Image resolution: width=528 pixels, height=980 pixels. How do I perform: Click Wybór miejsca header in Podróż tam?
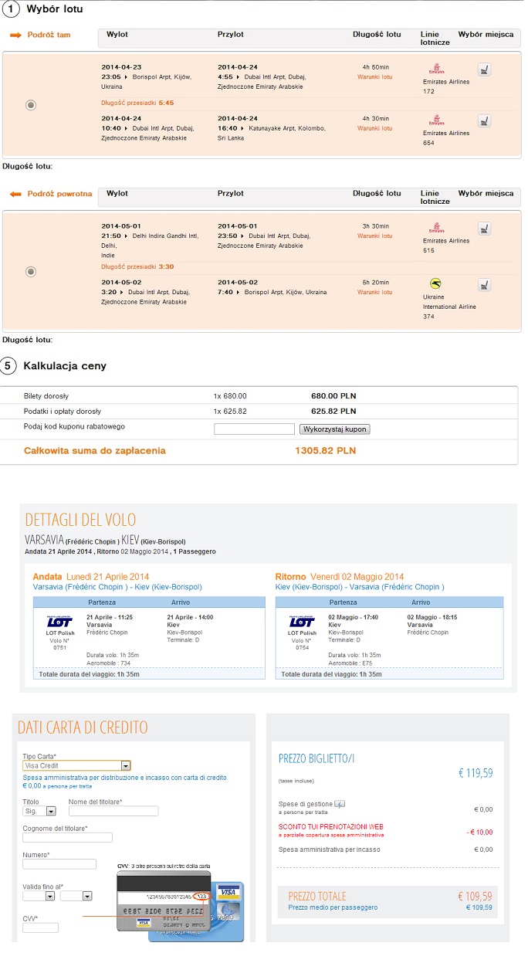pyautogui.click(x=486, y=35)
